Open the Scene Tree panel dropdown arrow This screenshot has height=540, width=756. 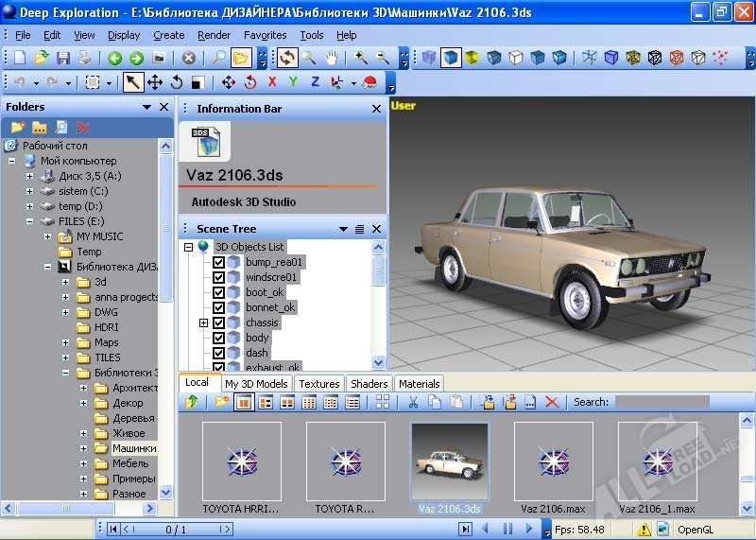point(344,229)
